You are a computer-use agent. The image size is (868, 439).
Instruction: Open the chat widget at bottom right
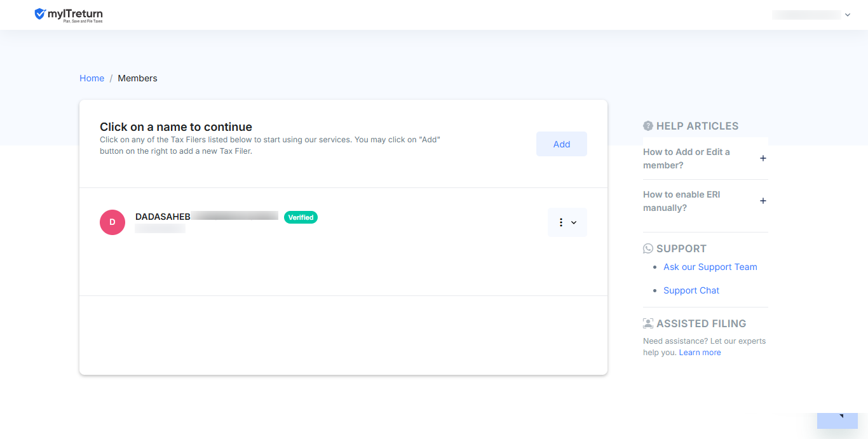(x=837, y=421)
